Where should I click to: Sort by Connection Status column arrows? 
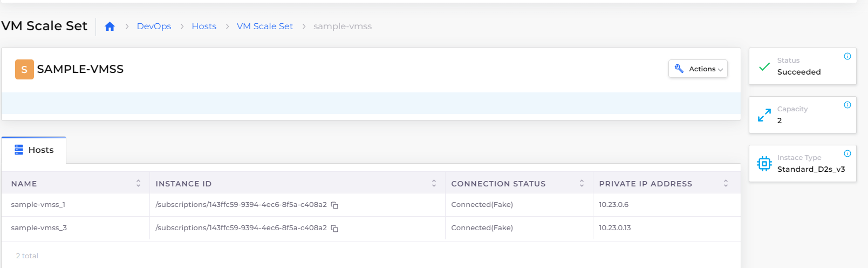tap(582, 184)
